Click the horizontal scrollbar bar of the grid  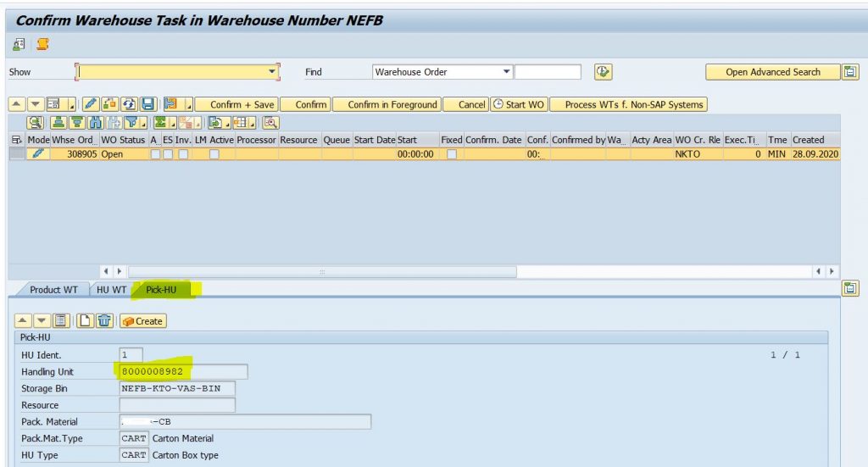coord(322,272)
